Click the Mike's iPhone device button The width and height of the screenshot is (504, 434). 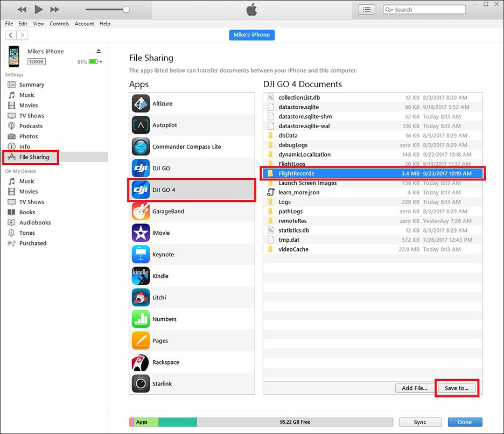pyautogui.click(x=251, y=34)
